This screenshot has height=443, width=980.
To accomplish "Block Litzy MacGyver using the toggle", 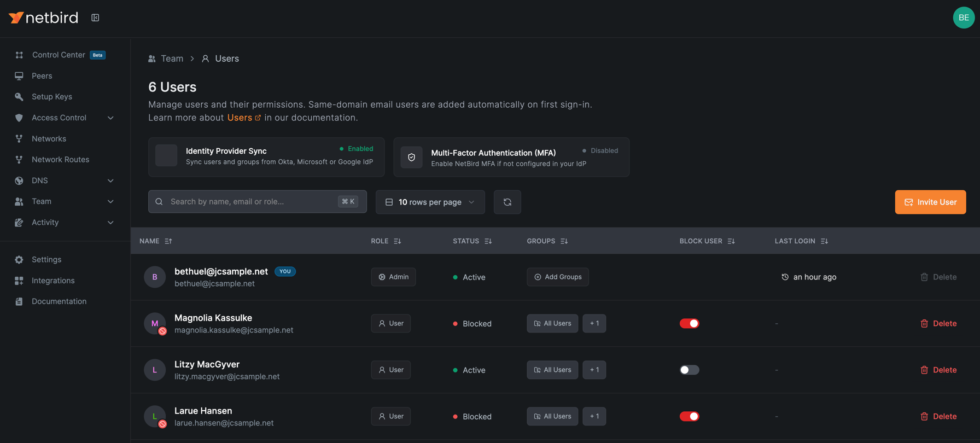I will click(689, 370).
